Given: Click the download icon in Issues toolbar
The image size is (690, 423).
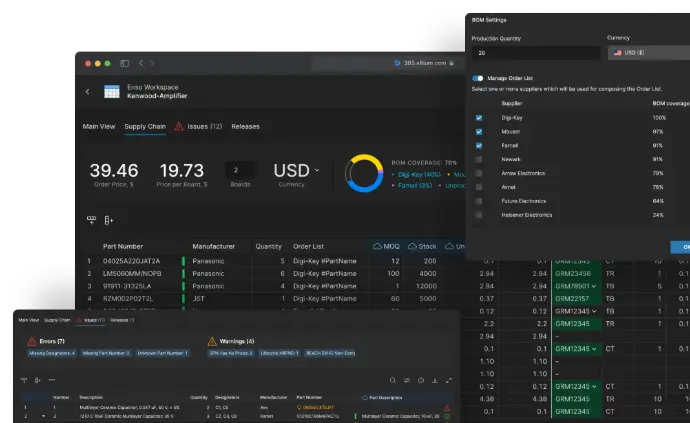Looking at the screenshot, I should (435, 380).
